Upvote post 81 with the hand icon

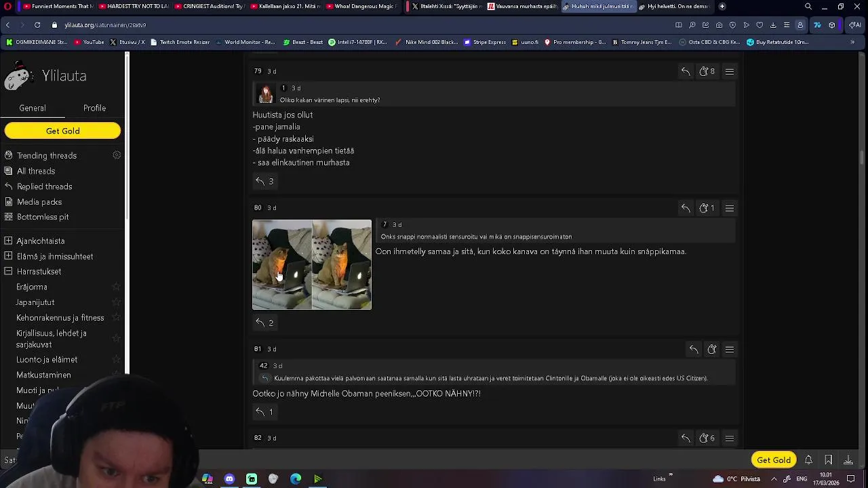coord(712,349)
